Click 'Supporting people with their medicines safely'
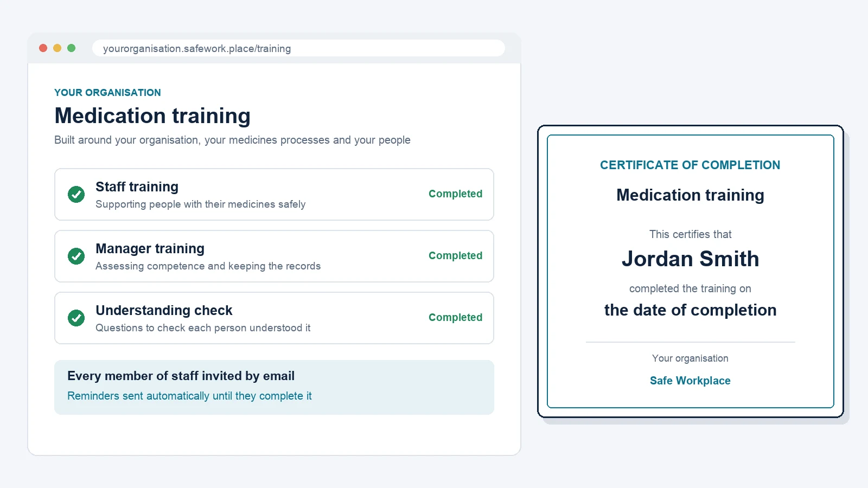Viewport: 868px width, 488px height. [200, 204]
